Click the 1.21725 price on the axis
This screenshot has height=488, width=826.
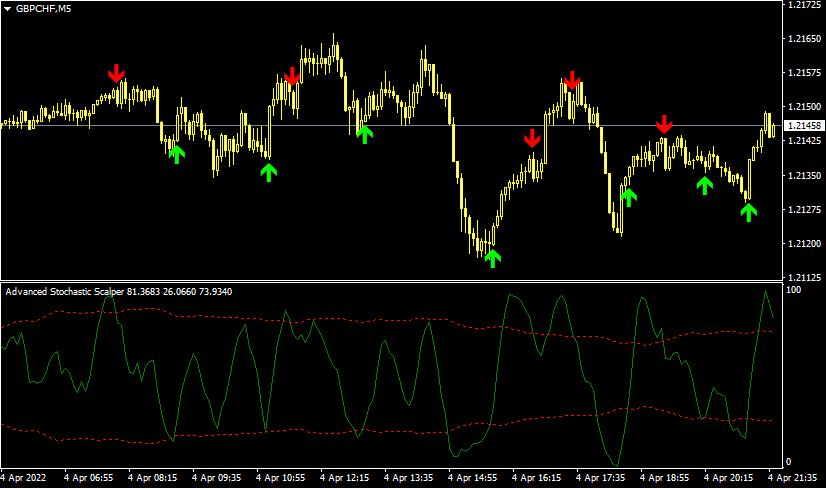(804, 6)
